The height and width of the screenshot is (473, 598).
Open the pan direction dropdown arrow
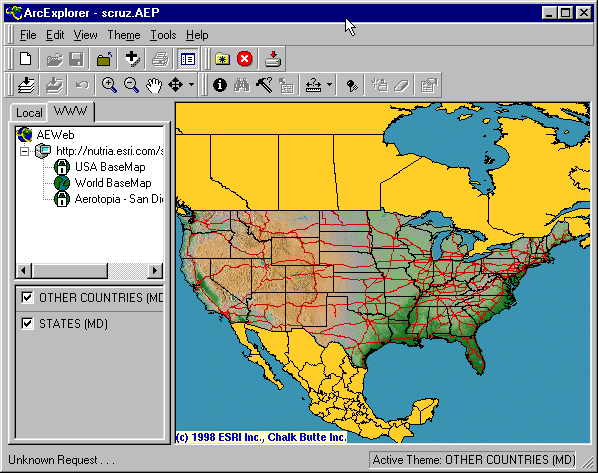[191, 85]
